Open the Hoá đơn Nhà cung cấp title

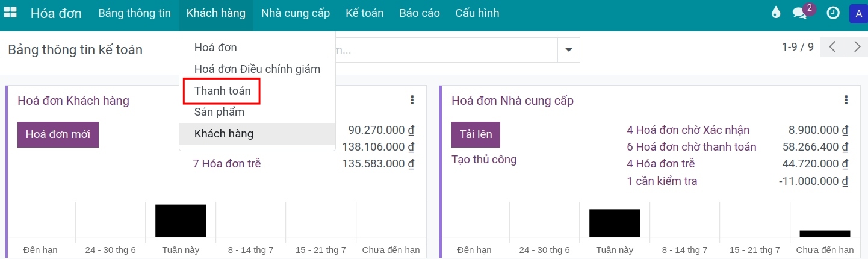coord(512,101)
